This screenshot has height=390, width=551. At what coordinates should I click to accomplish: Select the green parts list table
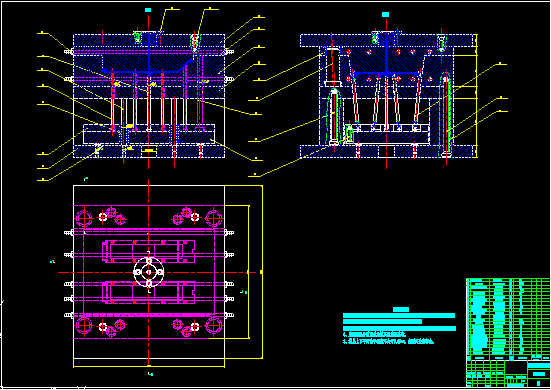(x=508, y=319)
